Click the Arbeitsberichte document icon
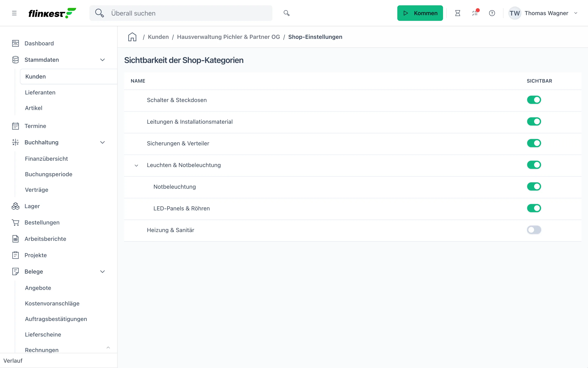Viewport: 588px width, 368px height. [x=16, y=239]
